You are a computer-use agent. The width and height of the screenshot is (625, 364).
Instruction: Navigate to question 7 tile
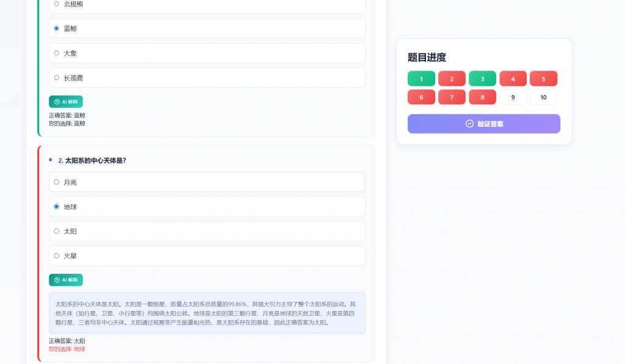tap(452, 97)
